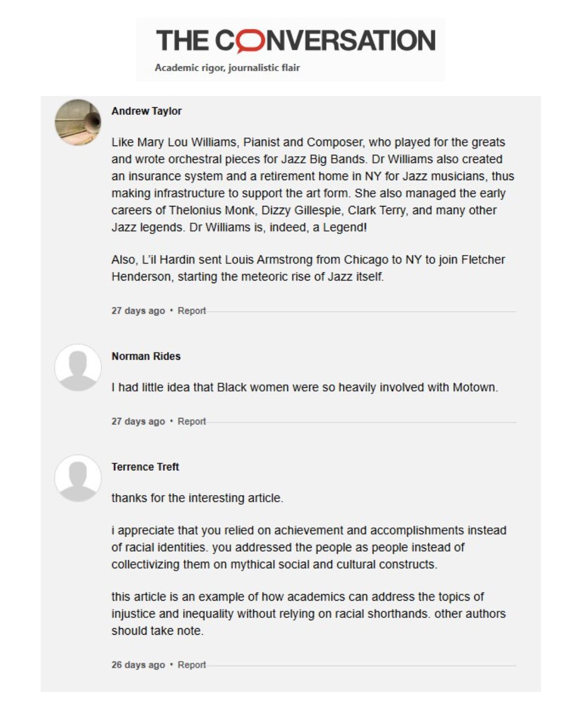Click the L'il Hardin paragraph

[x=308, y=268]
